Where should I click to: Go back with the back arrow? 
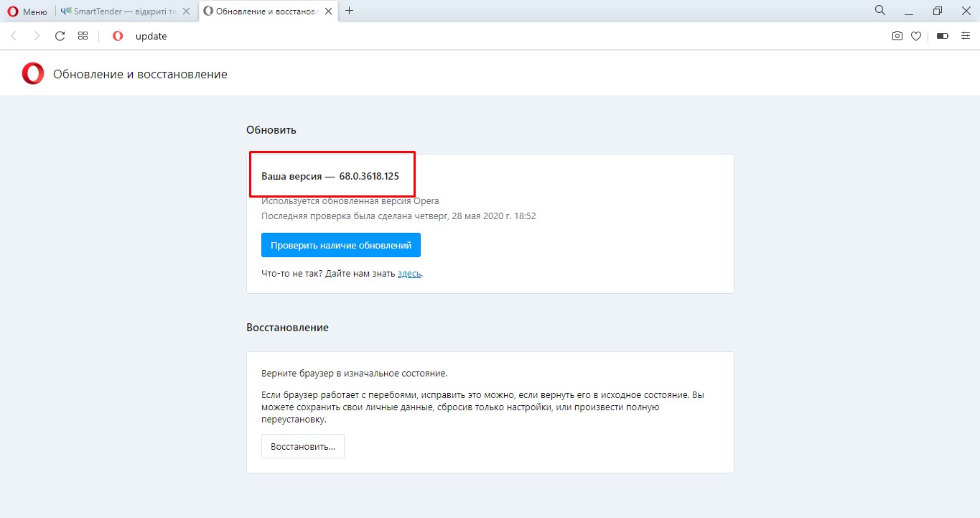[14, 36]
